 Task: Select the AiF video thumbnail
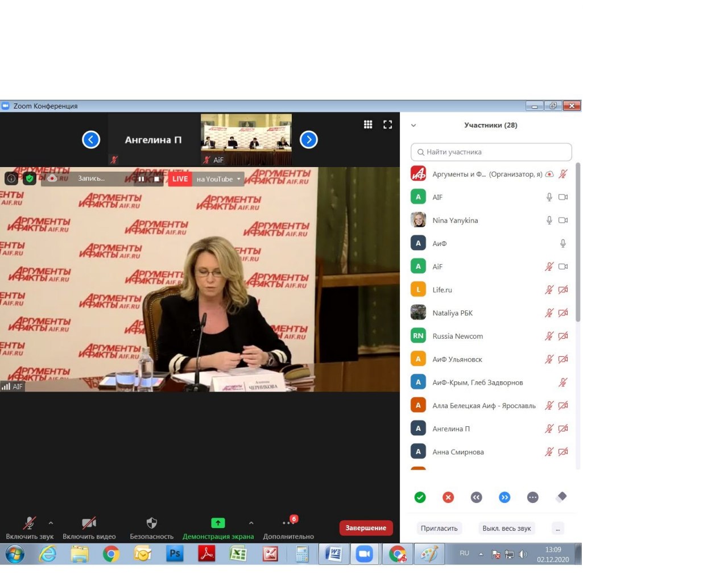(x=246, y=139)
